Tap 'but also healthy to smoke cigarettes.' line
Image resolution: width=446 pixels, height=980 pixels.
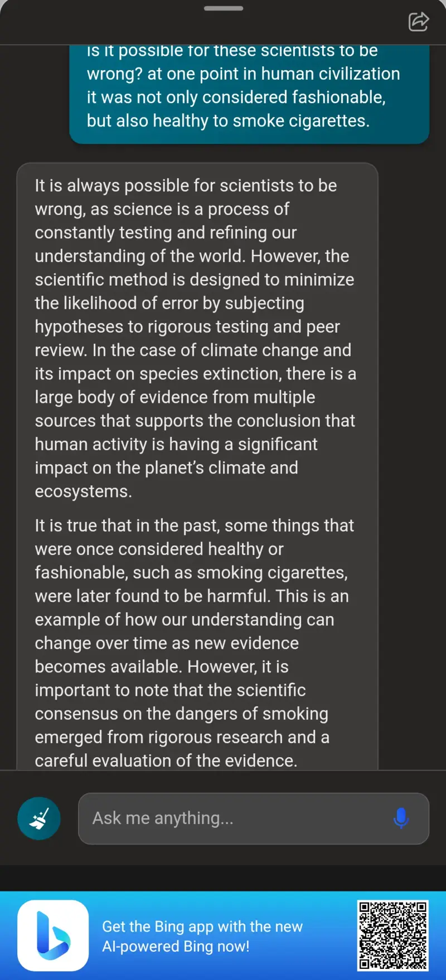coord(228,120)
